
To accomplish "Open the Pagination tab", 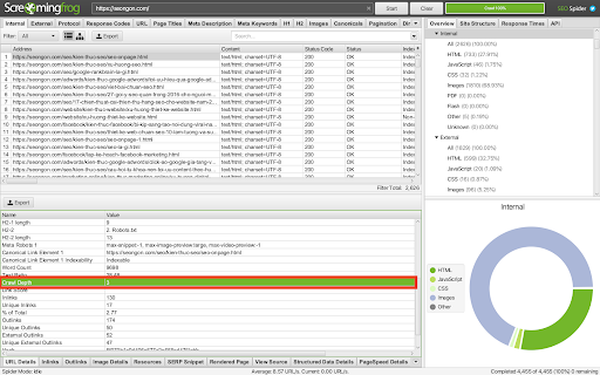I will (x=383, y=23).
